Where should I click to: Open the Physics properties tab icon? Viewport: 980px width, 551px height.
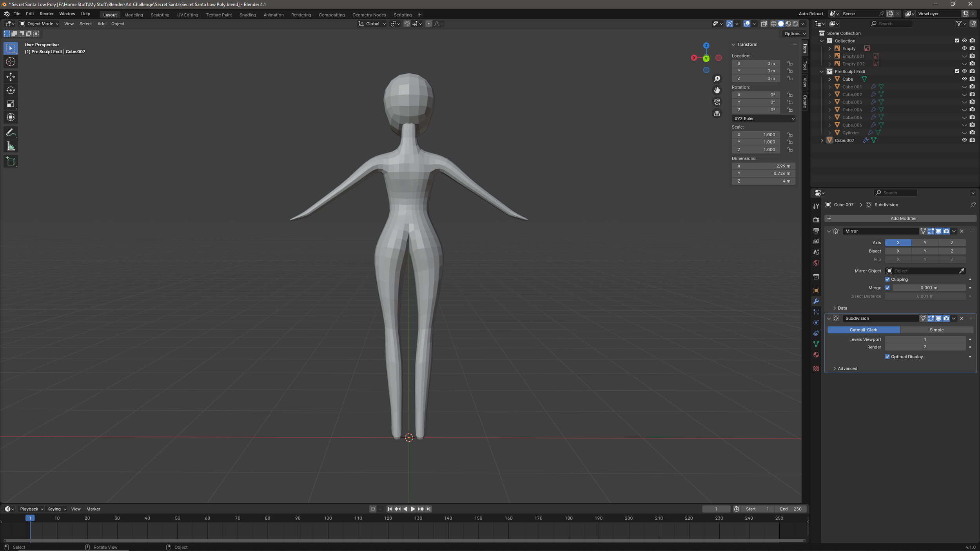(816, 323)
